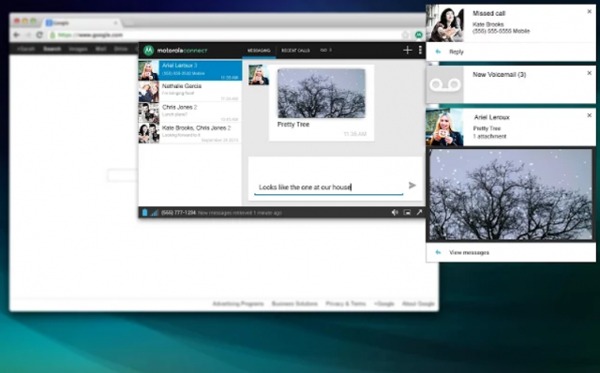The height and width of the screenshot is (373, 600).
Task: Send the typed message with arrow icon
Action: [412, 186]
